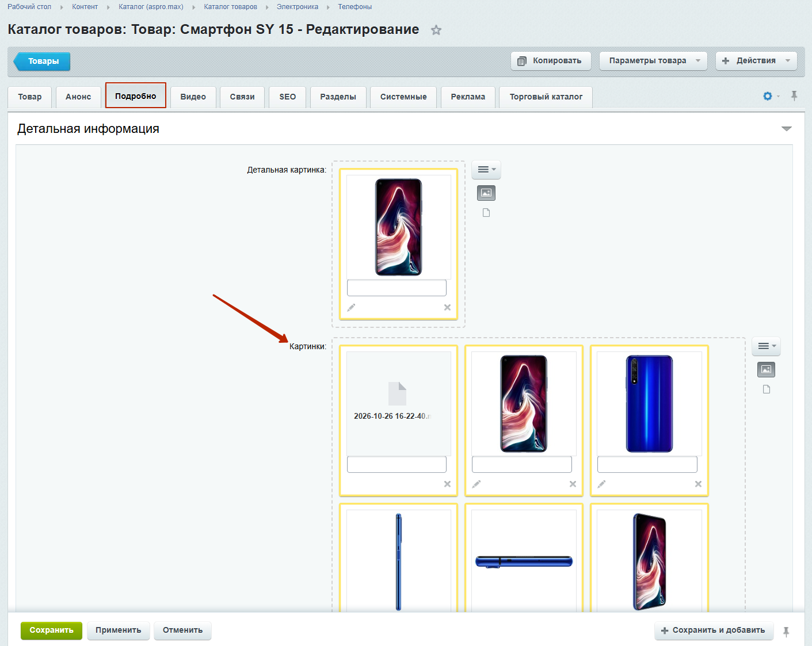
Task: Go back to Товары list
Action: (42, 62)
